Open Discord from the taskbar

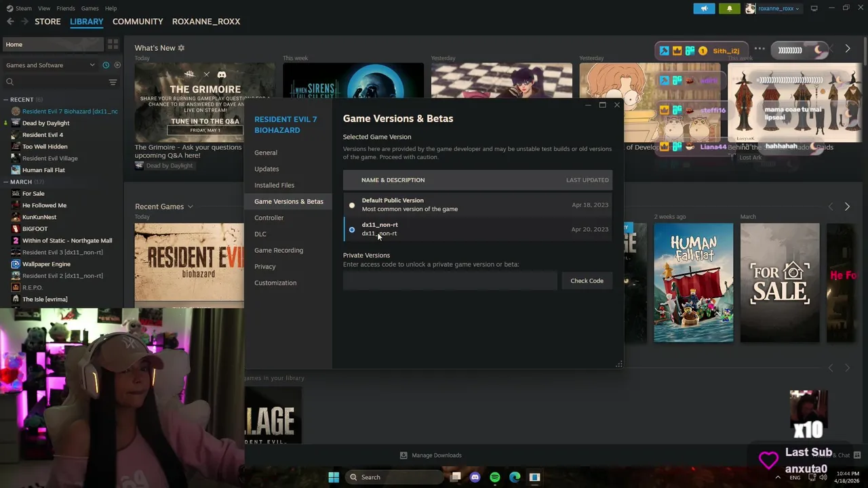coord(475,477)
